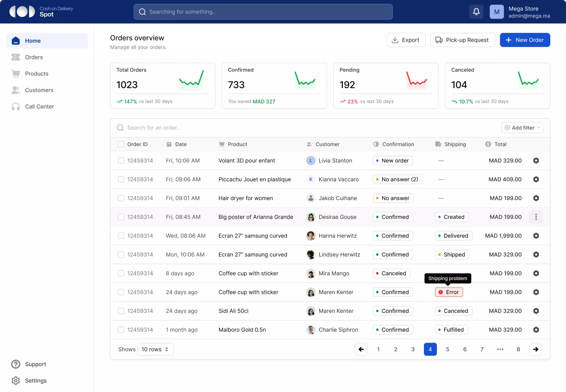Export the orders list
This screenshot has height=392, width=566.
[x=406, y=40]
